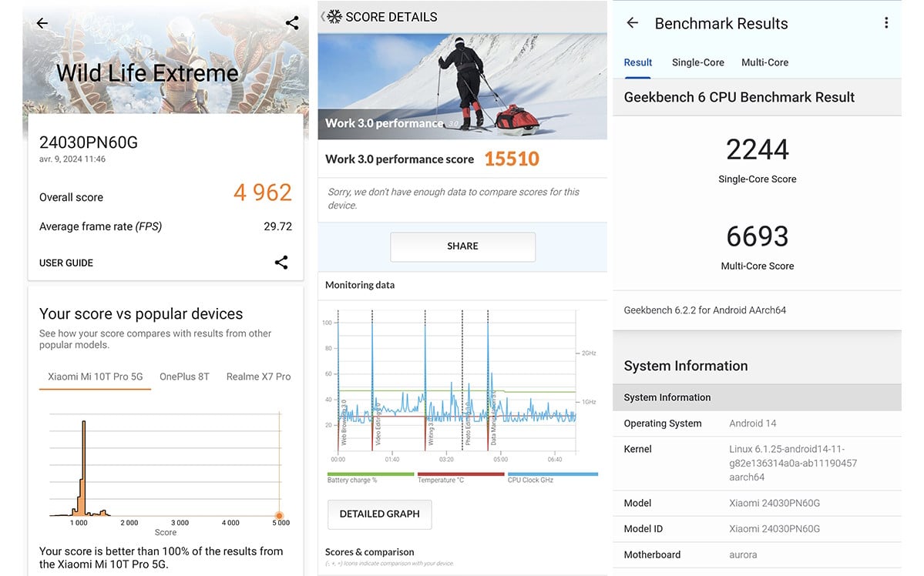This screenshot has height=576, width=924.
Task: Click overall score value 4 962
Action: [x=262, y=193]
